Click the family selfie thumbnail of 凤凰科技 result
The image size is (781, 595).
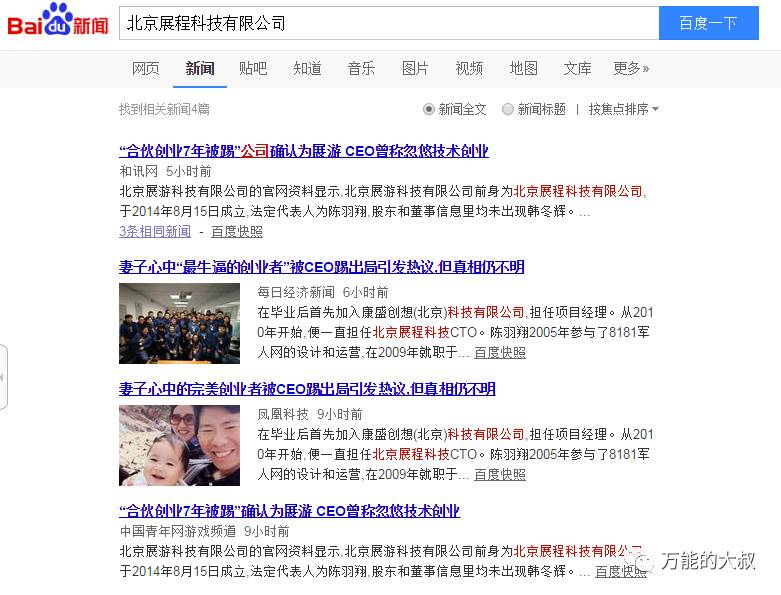pos(179,446)
